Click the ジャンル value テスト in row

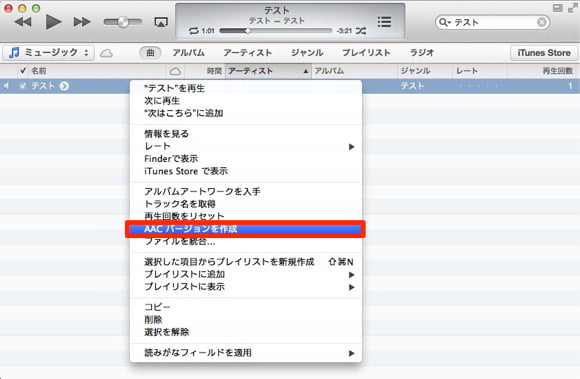(x=412, y=86)
